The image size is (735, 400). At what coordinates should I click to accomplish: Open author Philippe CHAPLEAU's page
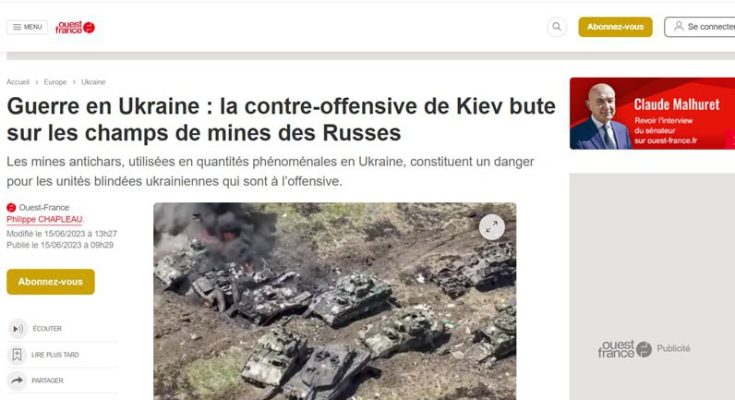[x=45, y=219]
